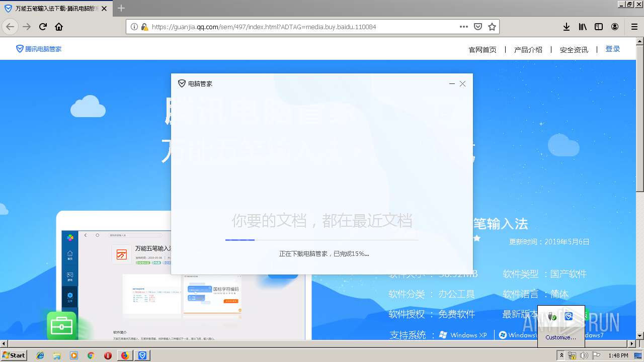
Task: Close the 万能五笔输入法下载 tab
Action: pyautogui.click(x=105, y=9)
